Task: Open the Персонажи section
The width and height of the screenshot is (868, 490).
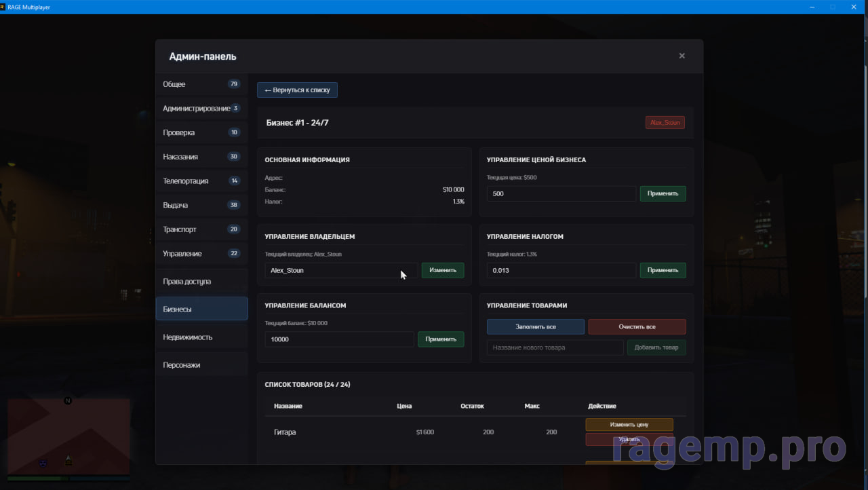Action: 201,365
